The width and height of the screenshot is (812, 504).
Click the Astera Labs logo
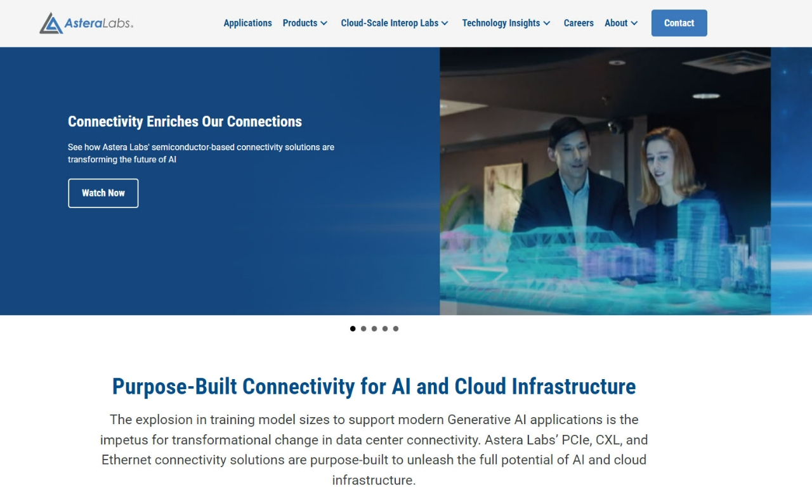(x=86, y=23)
